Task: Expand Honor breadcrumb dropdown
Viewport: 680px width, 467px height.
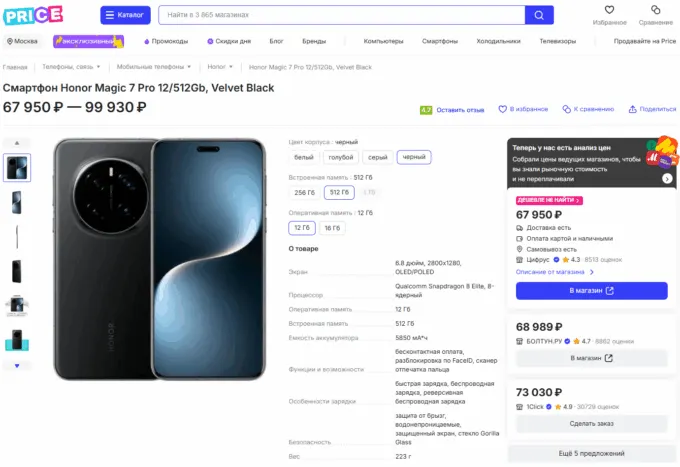Action: 220,67
